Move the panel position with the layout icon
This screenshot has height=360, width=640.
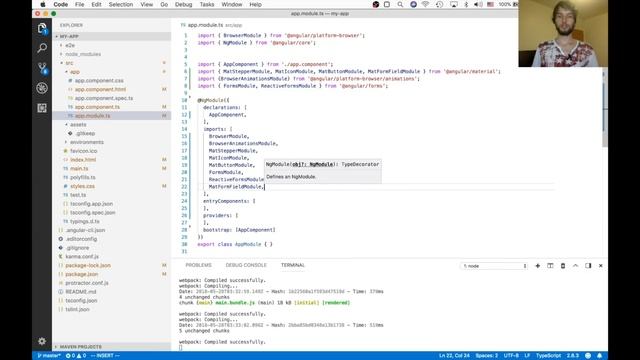pyautogui.click(x=588, y=266)
